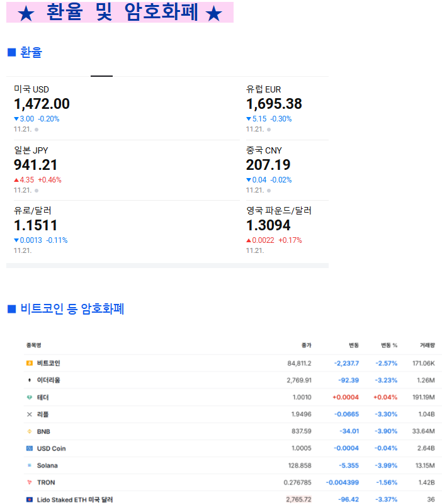Open the 이더리움 row name link
Image resolution: width=442 pixels, height=504 pixels.
(x=48, y=380)
